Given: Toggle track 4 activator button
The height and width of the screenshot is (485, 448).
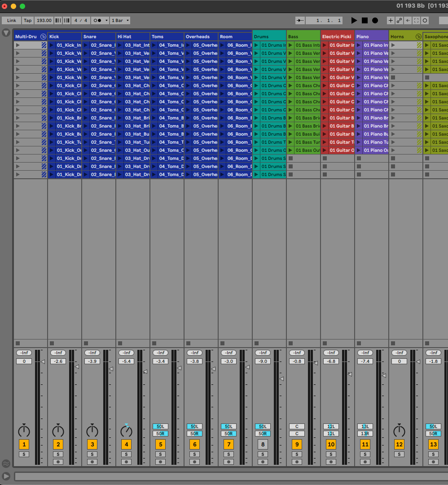Looking at the screenshot, I should click(x=127, y=445).
